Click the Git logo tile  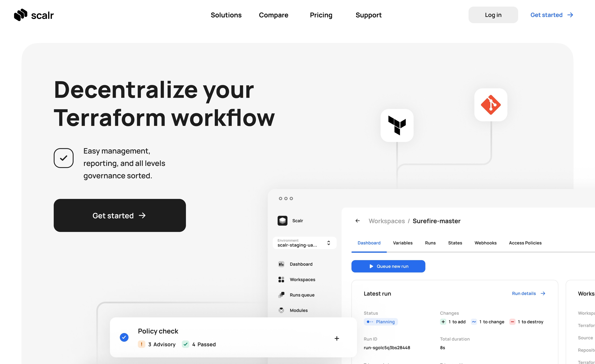490,105
